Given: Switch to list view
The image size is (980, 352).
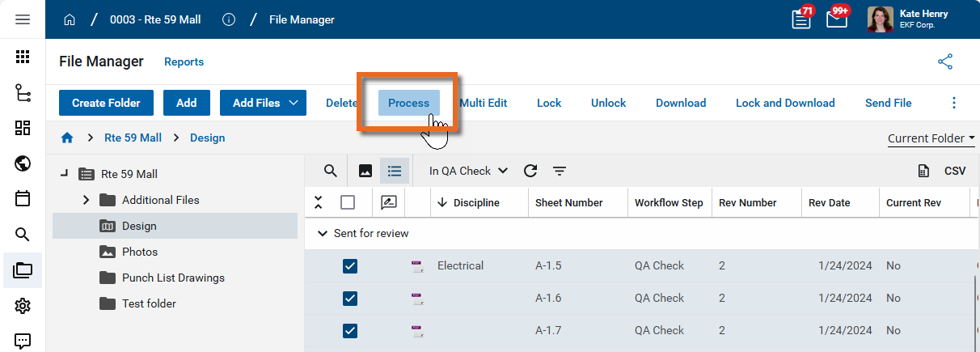Looking at the screenshot, I should [x=395, y=171].
